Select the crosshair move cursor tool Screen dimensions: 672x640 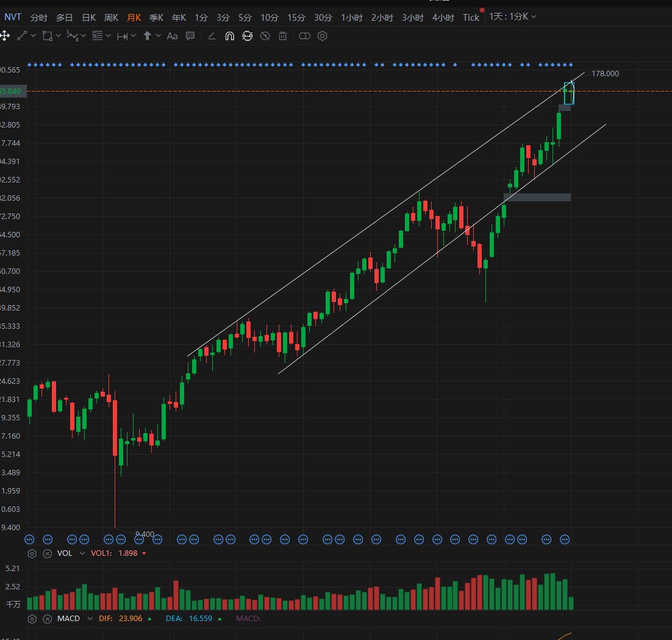coord(5,36)
